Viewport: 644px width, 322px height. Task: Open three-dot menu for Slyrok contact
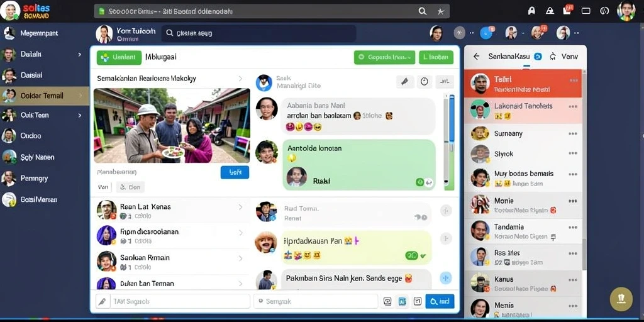pos(572,153)
